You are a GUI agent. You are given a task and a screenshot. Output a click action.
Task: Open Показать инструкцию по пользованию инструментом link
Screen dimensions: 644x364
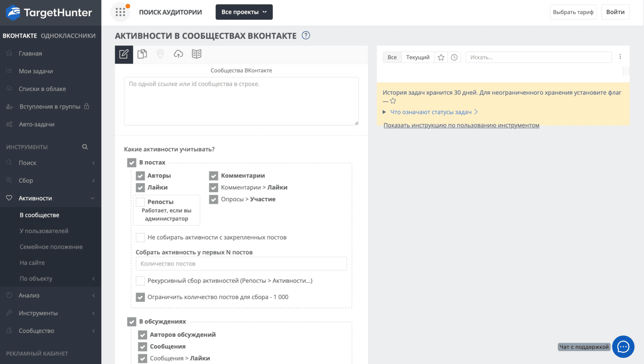point(461,125)
